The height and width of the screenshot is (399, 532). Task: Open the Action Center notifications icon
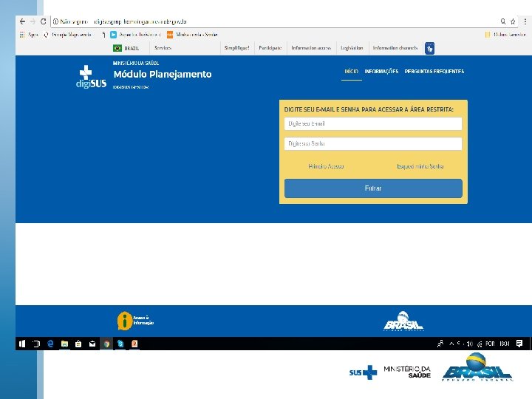[519, 344]
